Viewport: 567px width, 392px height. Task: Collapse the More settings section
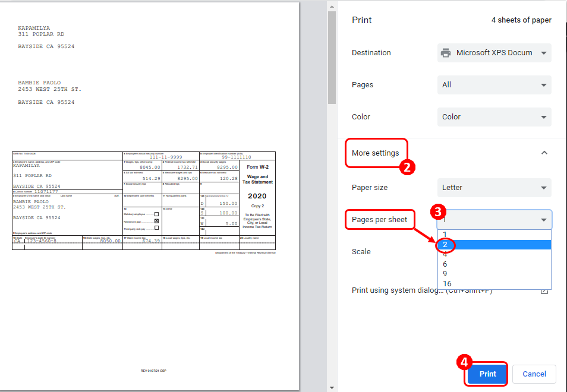(x=544, y=153)
